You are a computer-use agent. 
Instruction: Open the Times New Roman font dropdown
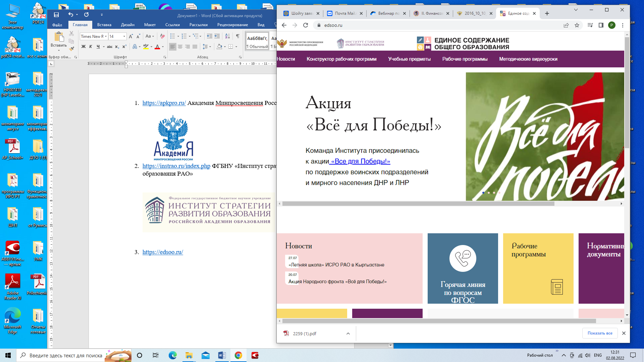(x=106, y=36)
